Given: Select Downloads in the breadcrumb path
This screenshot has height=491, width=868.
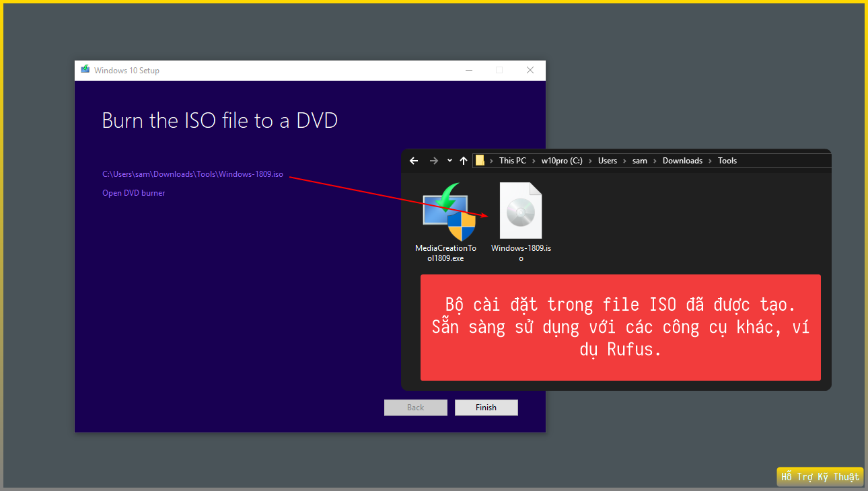Looking at the screenshot, I should [x=682, y=161].
